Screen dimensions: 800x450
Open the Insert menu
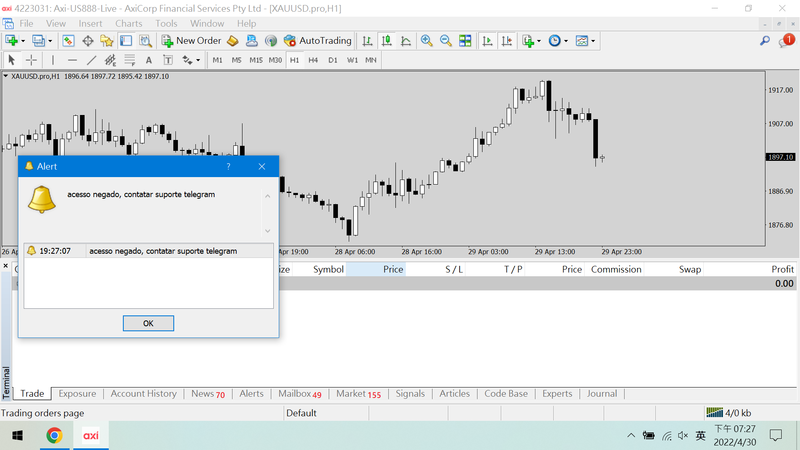(x=90, y=23)
